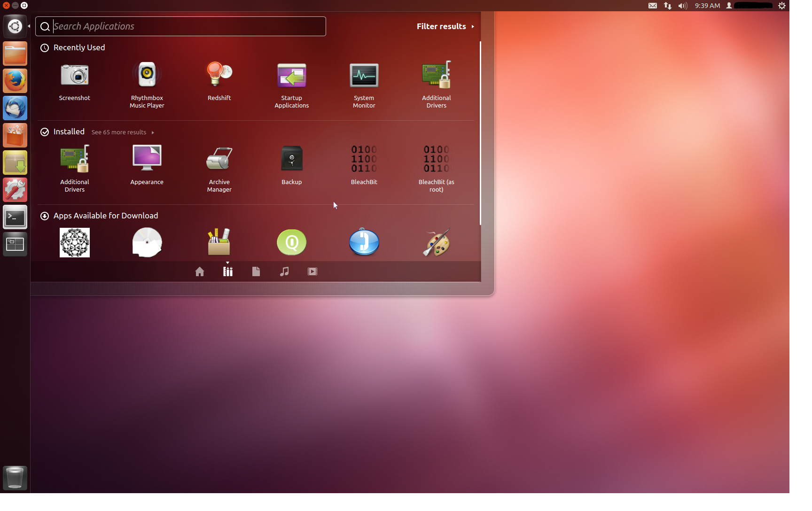Click the Installed section header

tap(62, 132)
